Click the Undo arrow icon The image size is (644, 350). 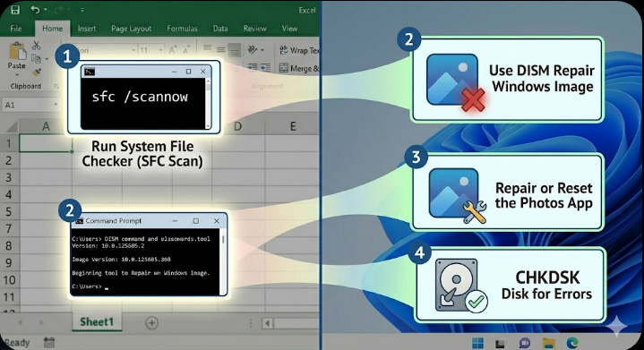pos(35,10)
